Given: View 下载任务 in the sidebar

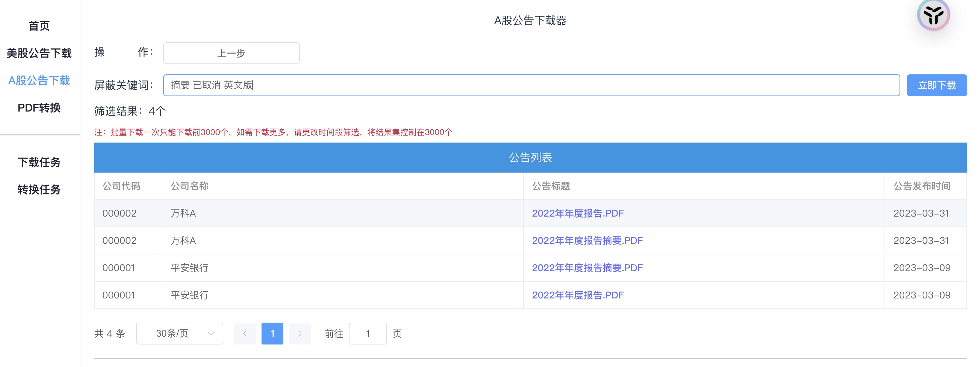Looking at the screenshot, I should pyautogui.click(x=39, y=162).
